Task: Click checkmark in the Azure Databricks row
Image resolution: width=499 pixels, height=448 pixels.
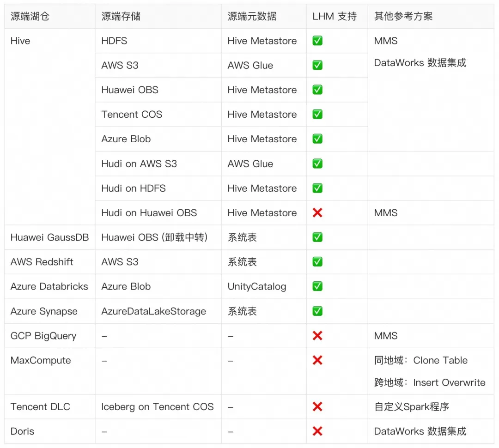Action: [x=317, y=286]
